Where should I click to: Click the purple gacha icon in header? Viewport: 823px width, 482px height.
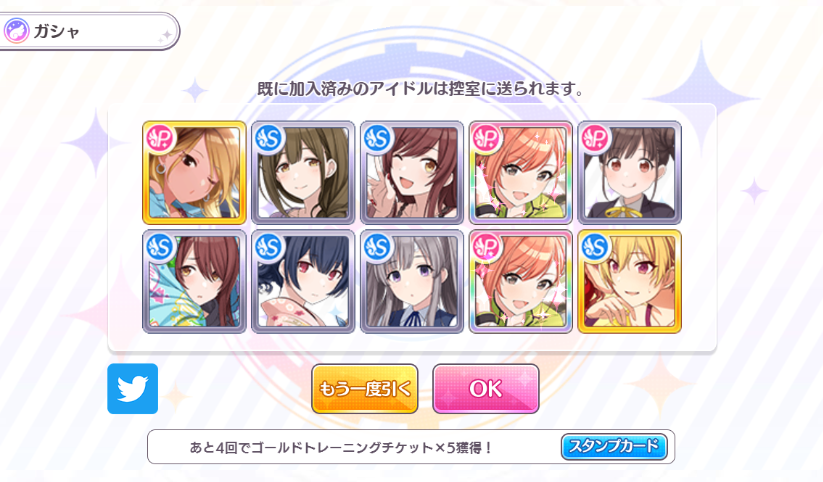point(16,31)
